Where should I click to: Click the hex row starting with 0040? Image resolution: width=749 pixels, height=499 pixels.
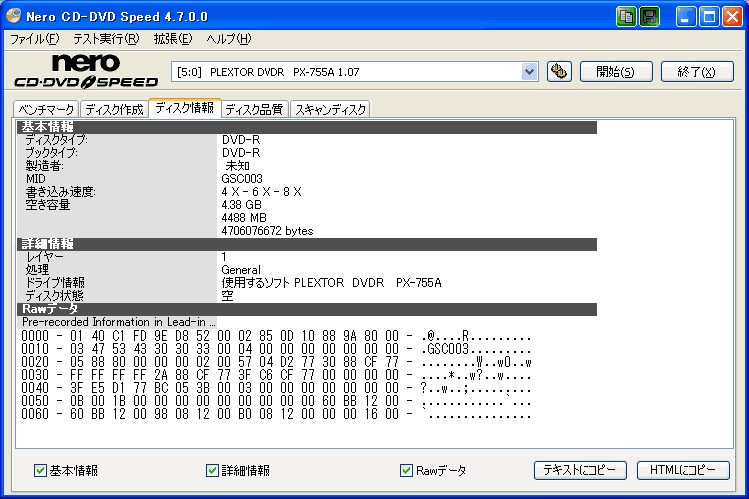click(x=276, y=388)
